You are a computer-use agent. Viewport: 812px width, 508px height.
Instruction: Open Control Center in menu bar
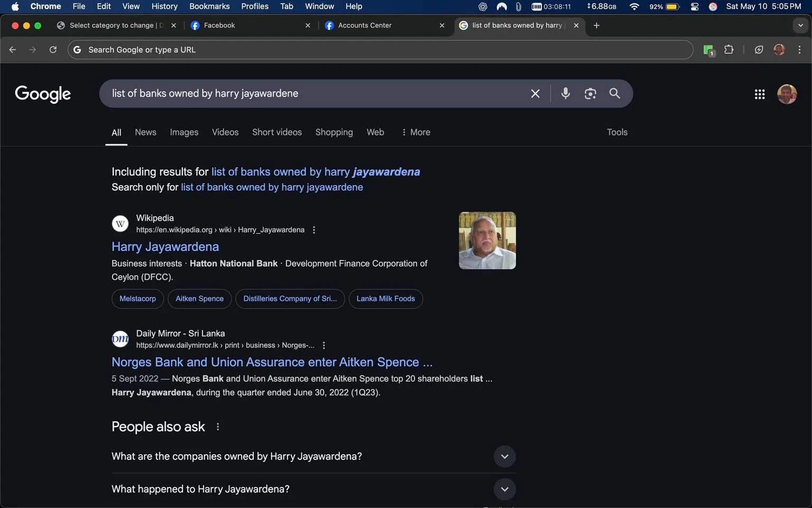pyautogui.click(x=695, y=6)
